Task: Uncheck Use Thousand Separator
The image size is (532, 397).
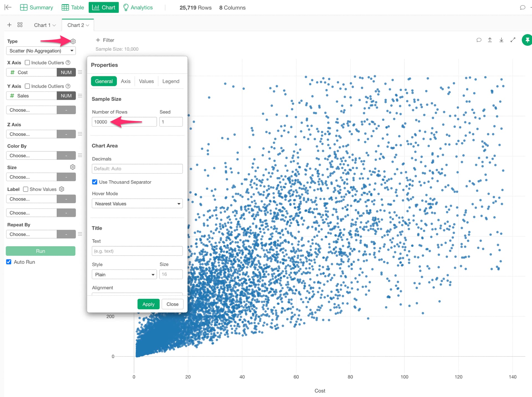Action: tap(94, 182)
